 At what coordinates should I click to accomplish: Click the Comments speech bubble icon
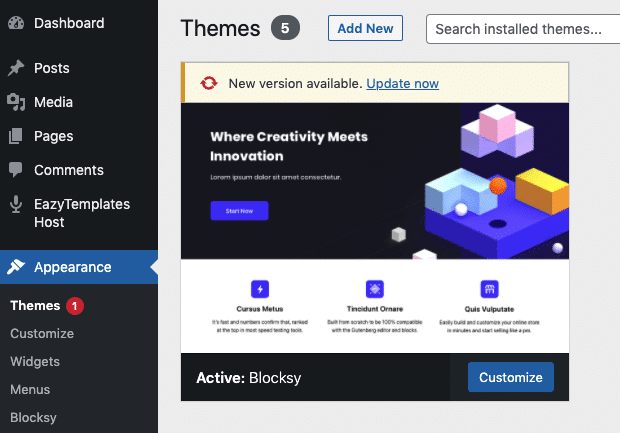click(x=15, y=170)
